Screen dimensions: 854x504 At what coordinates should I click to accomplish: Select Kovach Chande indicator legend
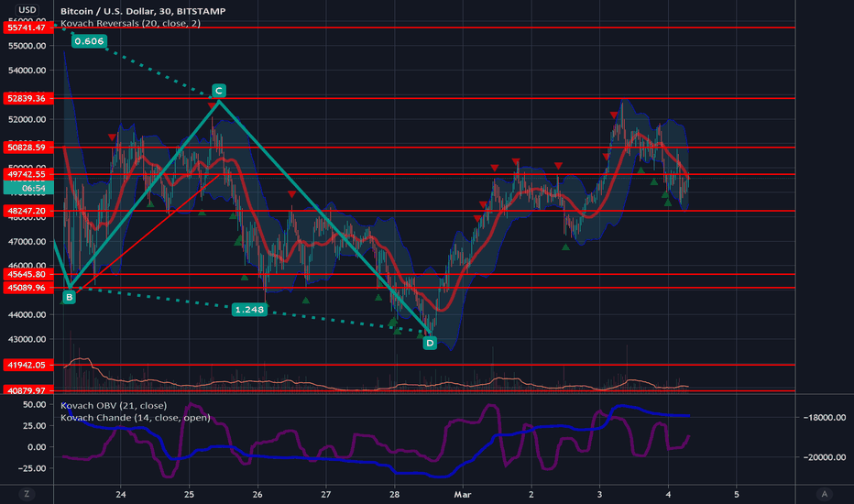(x=135, y=418)
